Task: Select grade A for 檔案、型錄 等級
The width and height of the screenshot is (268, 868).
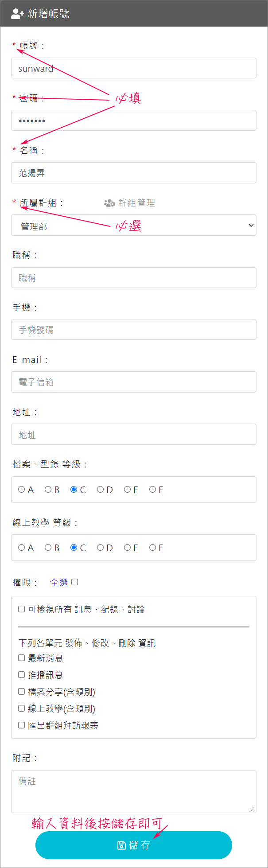Action: (21, 490)
